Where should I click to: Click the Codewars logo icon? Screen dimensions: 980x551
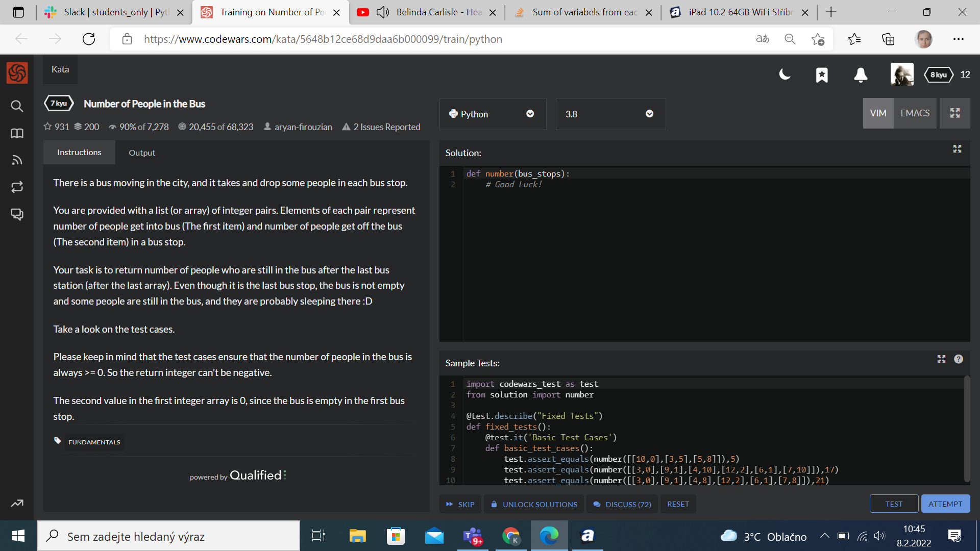coord(17,73)
